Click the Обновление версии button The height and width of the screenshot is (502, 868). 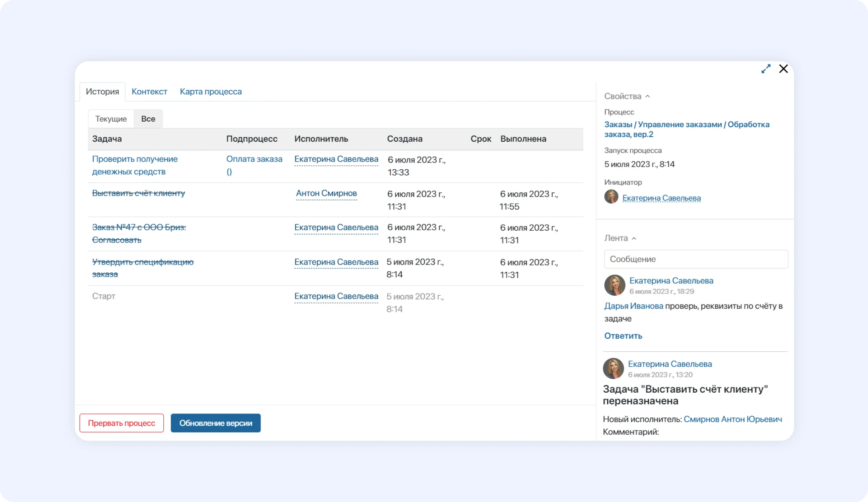pos(215,423)
